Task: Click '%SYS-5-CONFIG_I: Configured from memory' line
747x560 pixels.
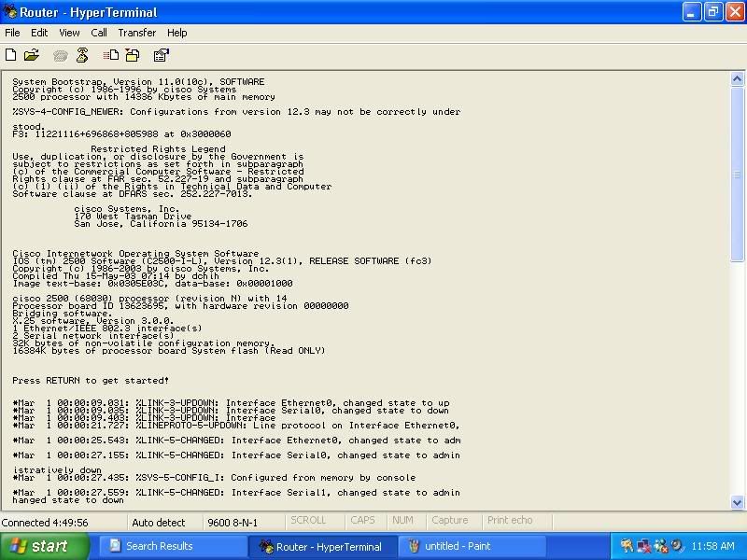Action: (214, 478)
